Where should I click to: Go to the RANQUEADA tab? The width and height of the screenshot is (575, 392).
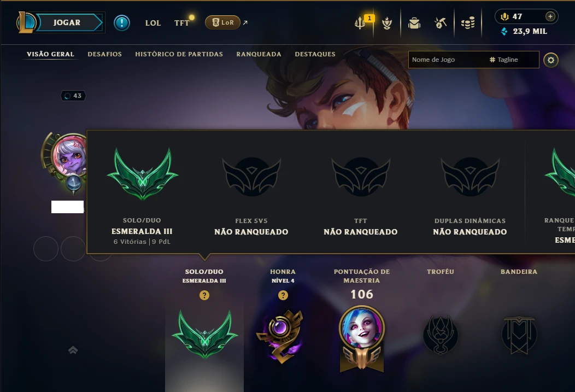(259, 54)
